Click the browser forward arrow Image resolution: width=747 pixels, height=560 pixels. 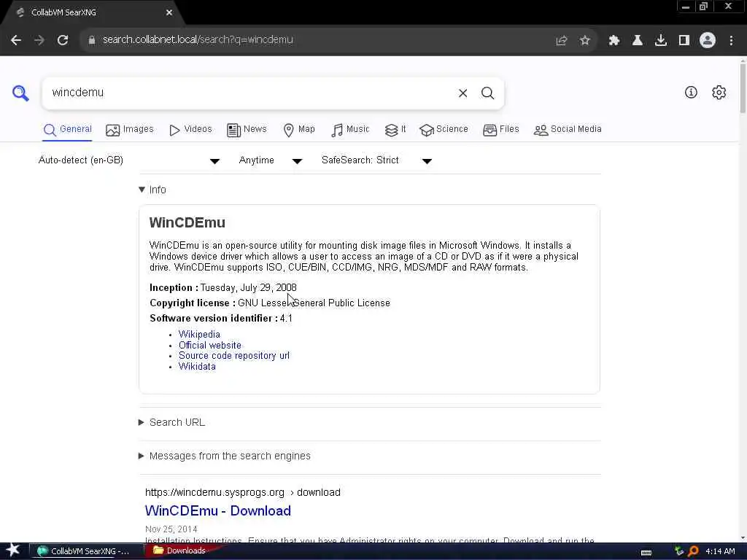point(39,40)
